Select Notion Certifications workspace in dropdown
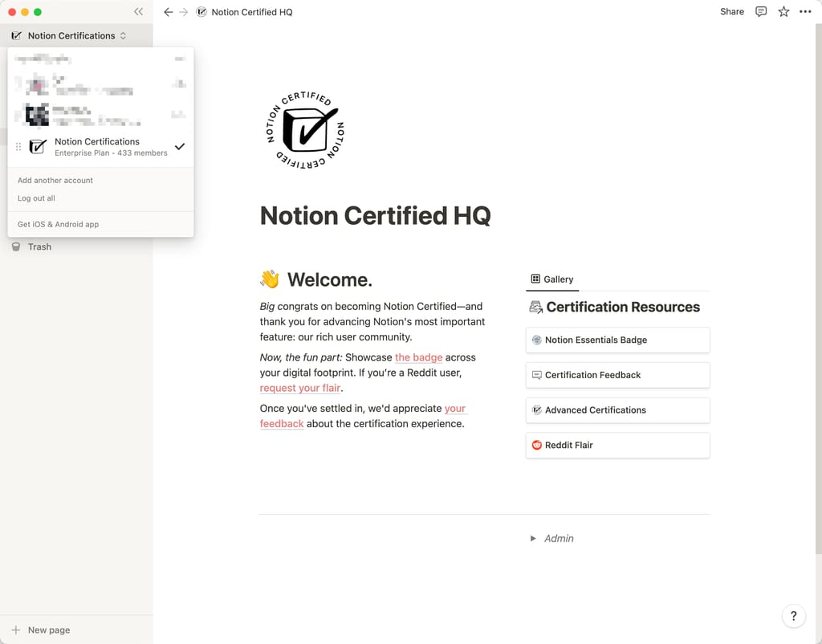 (x=100, y=147)
